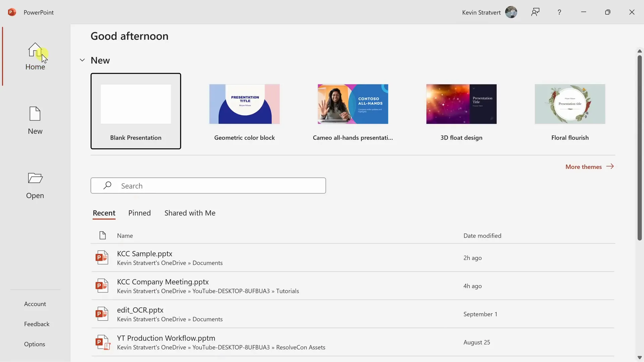Select Floral flourish template

[570, 111]
